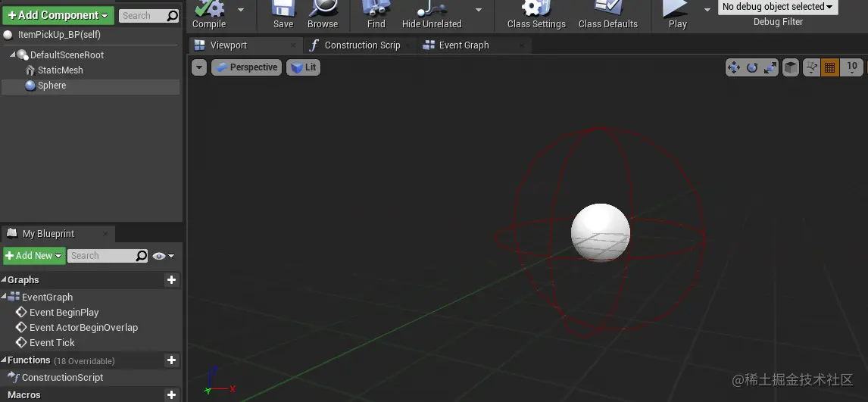
Task: Change the Lit view mode
Action: click(304, 67)
